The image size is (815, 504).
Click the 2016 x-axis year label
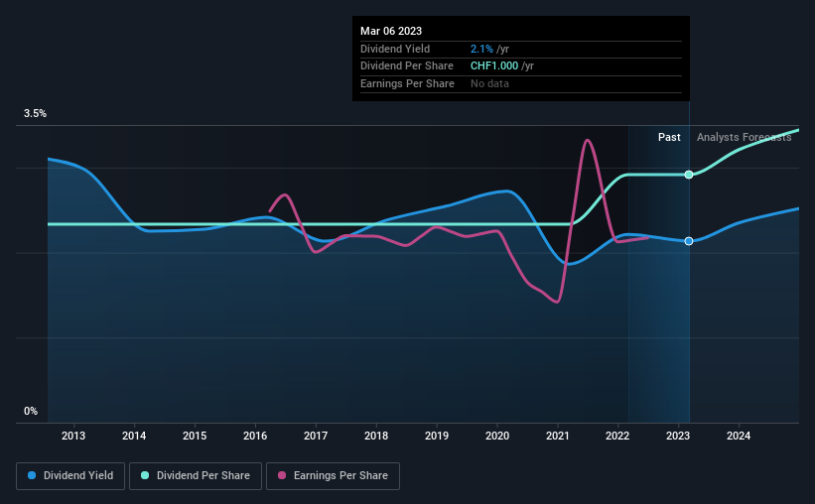[x=255, y=436]
